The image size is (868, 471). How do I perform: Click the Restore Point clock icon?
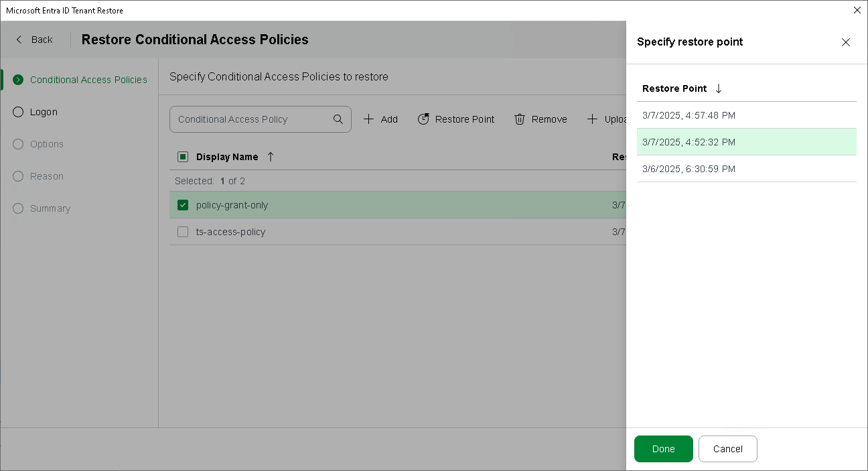tap(423, 119)
